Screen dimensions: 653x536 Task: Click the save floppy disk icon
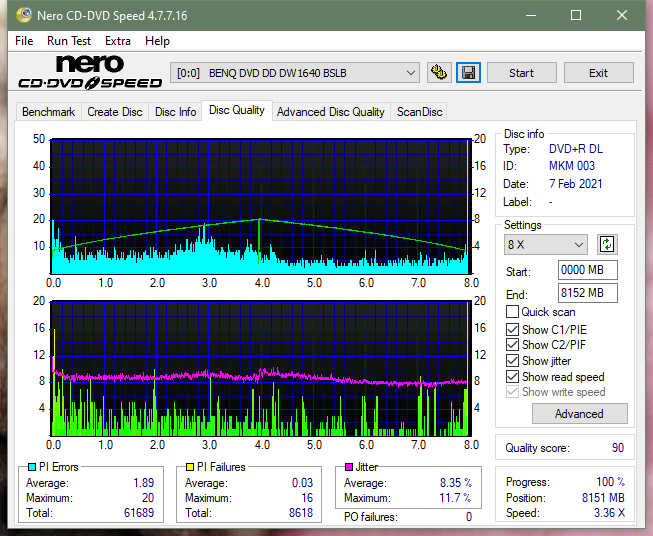tap(469, 73)
